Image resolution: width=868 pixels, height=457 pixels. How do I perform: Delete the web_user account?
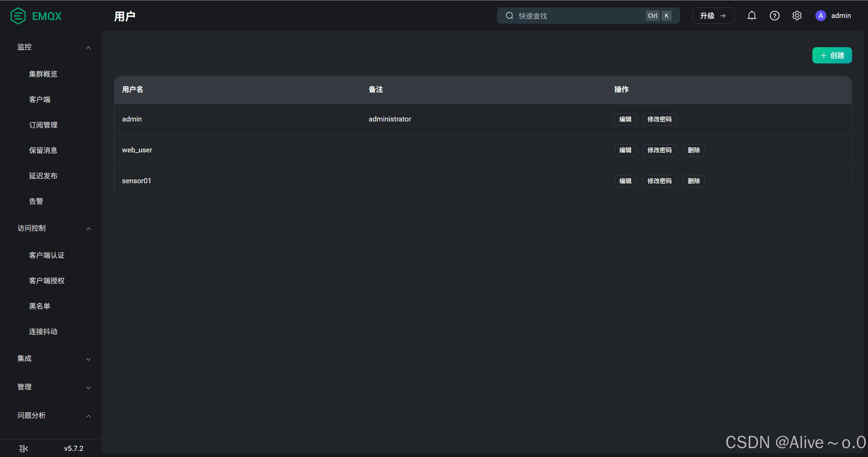pyautogui.click(x=693, y=150)
